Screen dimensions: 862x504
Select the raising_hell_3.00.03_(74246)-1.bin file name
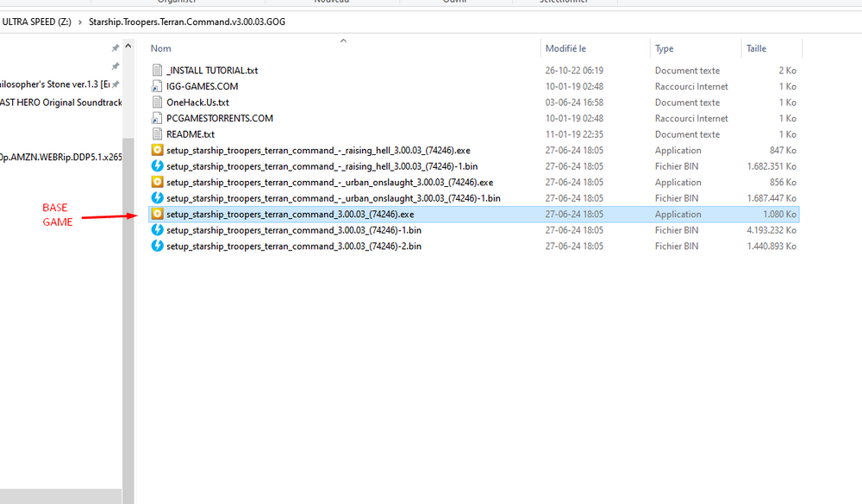click(322, 166)
